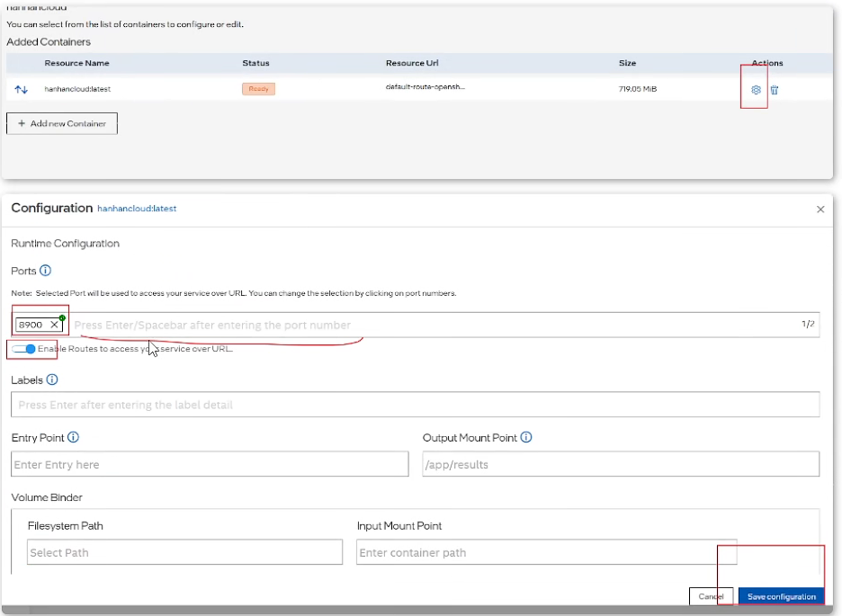Click the default-route-opensh... resource URL

[x=425, y=87]
